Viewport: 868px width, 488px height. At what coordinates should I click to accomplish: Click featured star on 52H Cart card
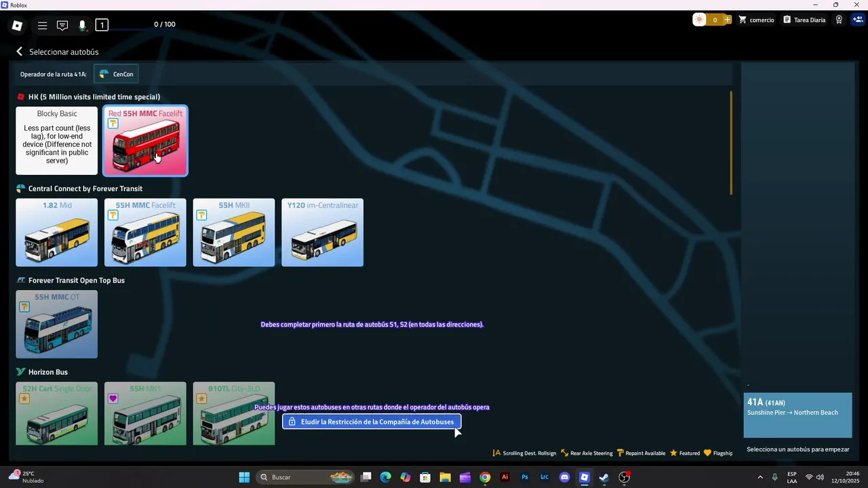tap(24, 399)
